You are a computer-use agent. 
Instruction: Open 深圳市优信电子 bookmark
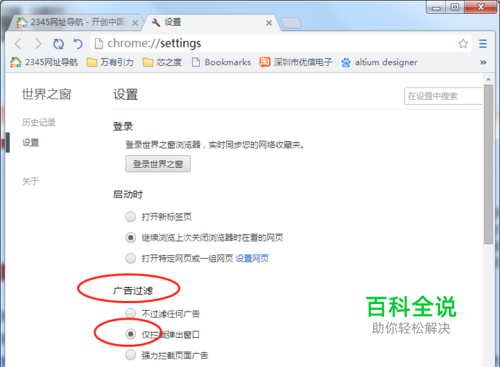[x=296, y=62]
